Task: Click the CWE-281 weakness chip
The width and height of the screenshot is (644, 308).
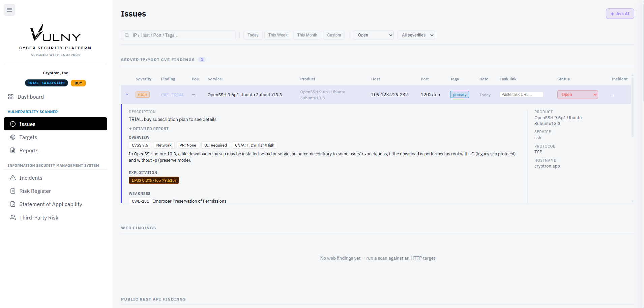Action: point(140,201)
